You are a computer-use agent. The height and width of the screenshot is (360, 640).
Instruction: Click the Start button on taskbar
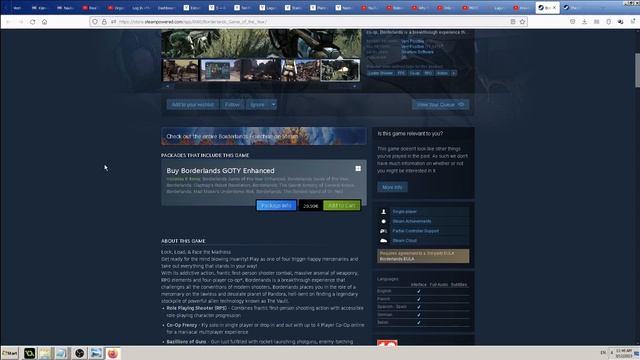[10, 353]
